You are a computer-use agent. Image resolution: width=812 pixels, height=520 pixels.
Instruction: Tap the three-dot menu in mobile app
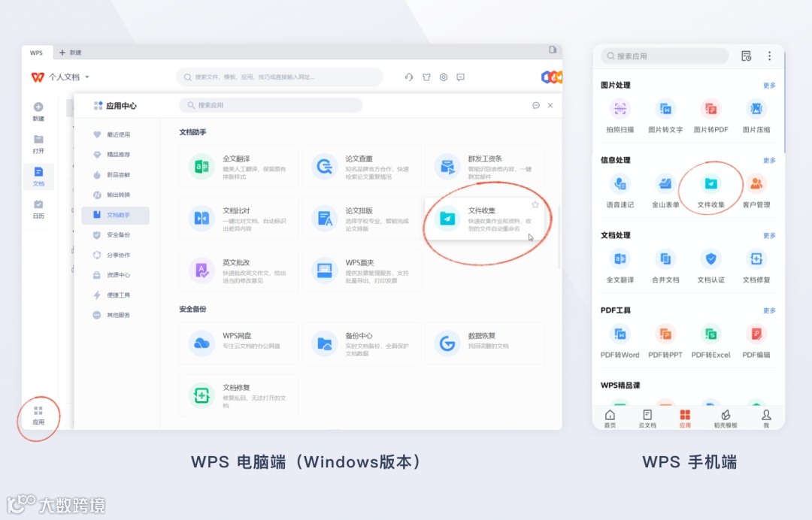[x=770, y=56]
